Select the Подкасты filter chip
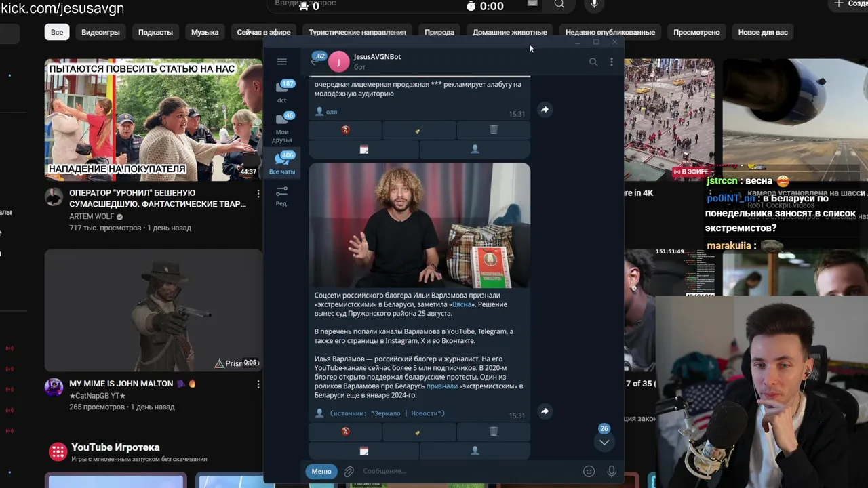Screen dimensions: 868x488 click(155, 32)
